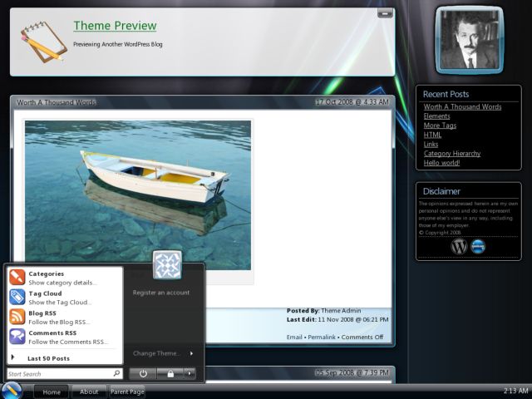Open the Hello world! recent post
This screenshot has height=399, width=532.
coord(441,163)
